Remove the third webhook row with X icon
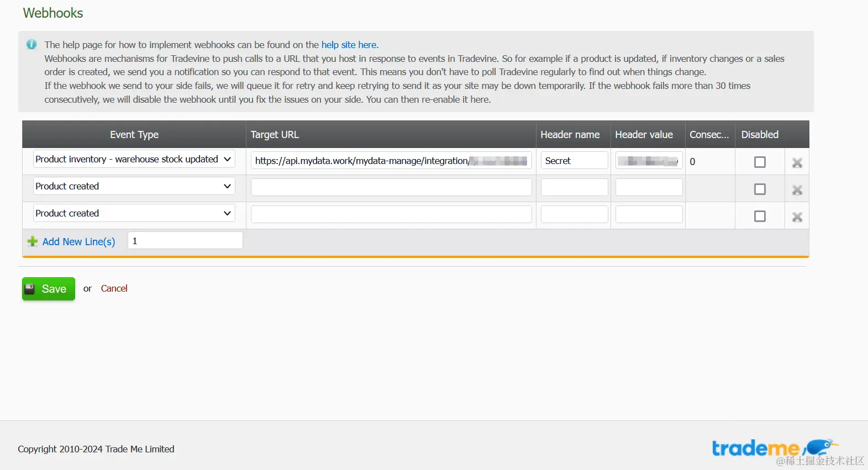 pos(797,216)
